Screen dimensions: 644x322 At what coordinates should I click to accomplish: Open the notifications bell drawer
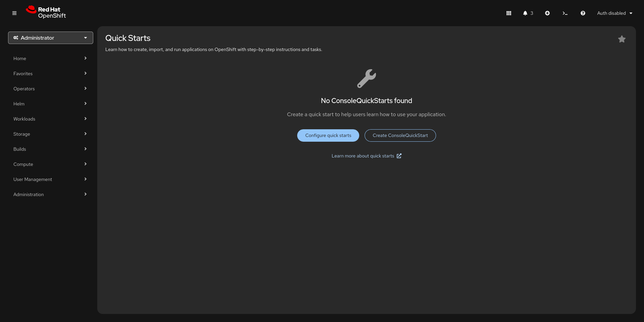click(x=525, y=13)
